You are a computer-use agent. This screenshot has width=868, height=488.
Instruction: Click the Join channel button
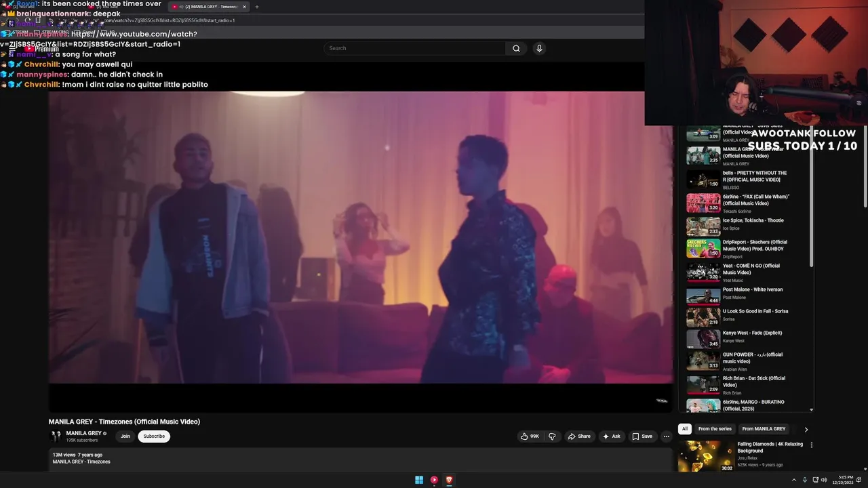click(x=125, y=436)
